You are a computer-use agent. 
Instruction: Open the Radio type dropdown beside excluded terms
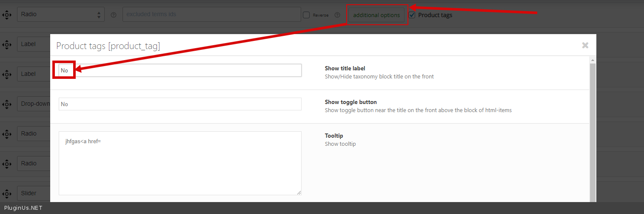coord(60,14)
